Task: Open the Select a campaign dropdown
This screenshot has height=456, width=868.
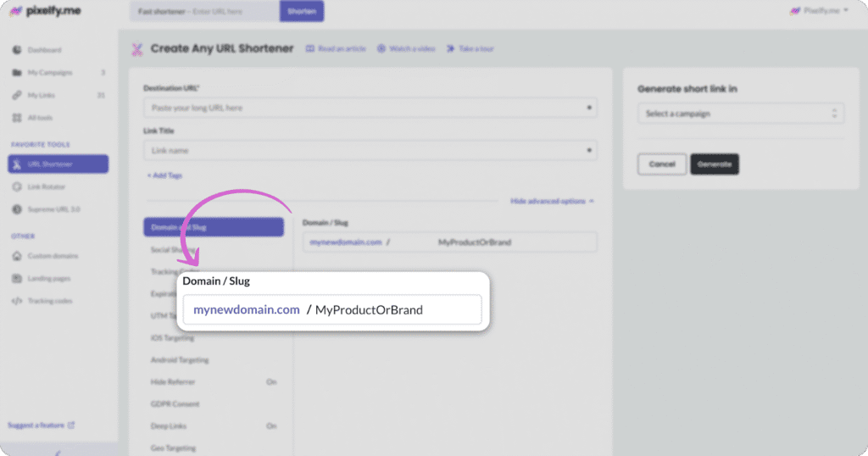Action: (740, 114)
